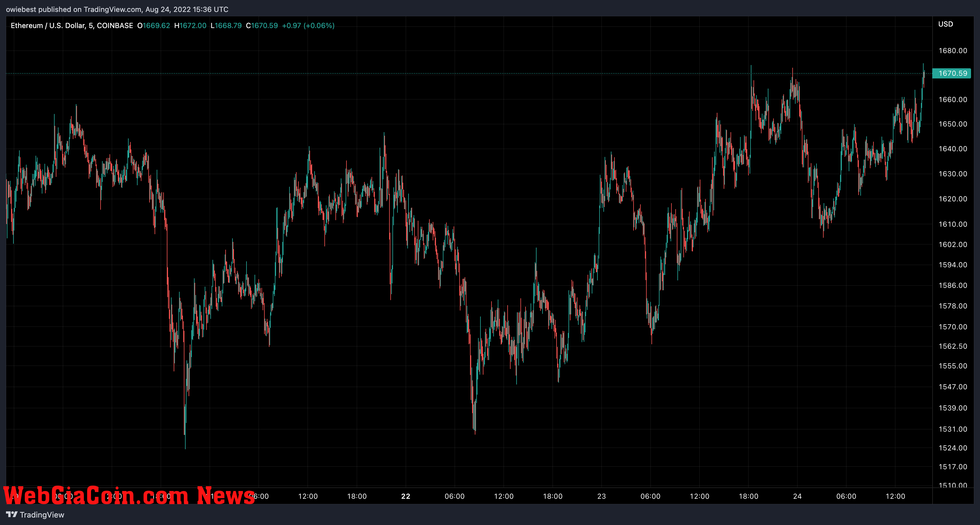Click the date label 22 on time axis
The image size is (980, 525).
click(406, 496)
